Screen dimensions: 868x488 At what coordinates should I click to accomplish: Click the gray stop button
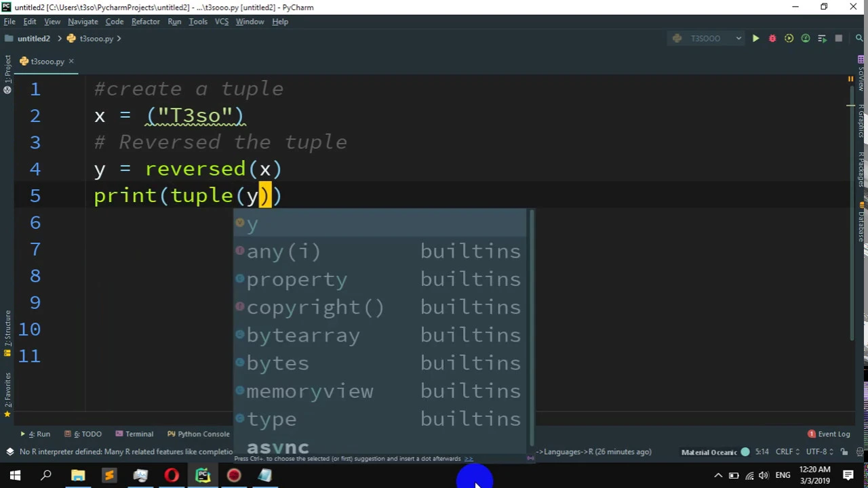(839, 39)
